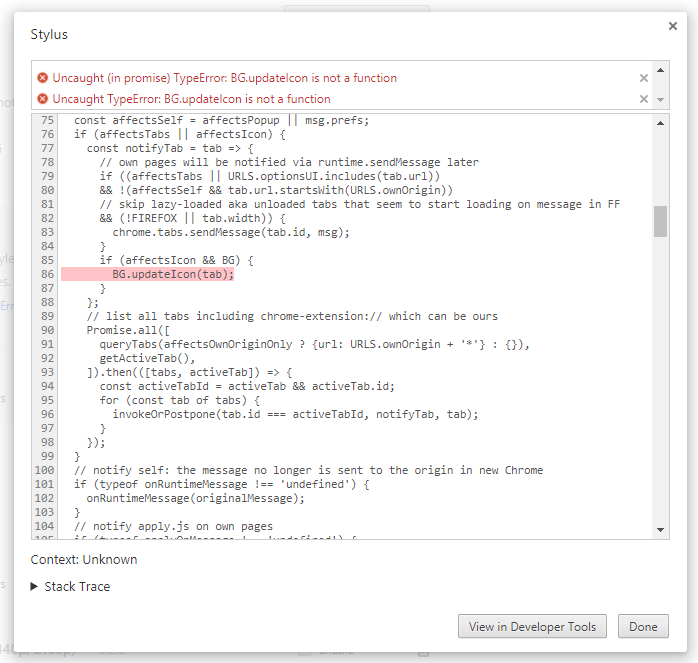Click comment '// skip lazy-loaded aka unloaded tabs'
This screenshot has height=663, width=698.
pos(360,204)
